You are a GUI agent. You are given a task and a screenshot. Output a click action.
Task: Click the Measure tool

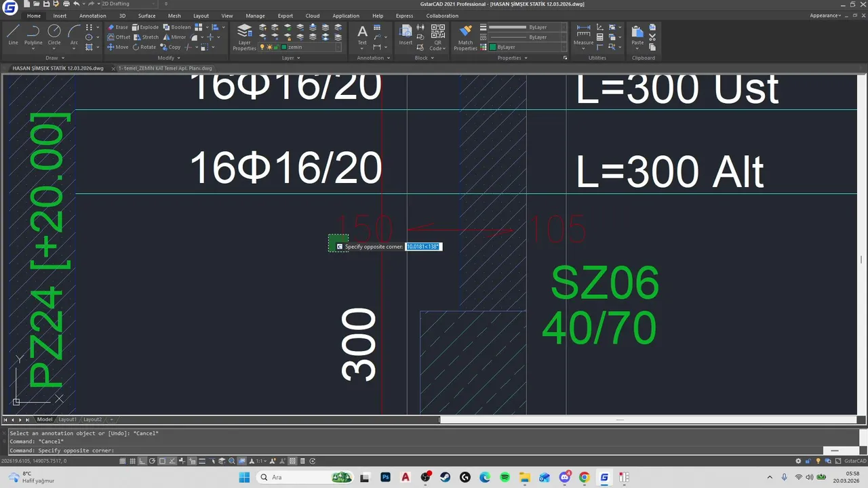[583, 35]
